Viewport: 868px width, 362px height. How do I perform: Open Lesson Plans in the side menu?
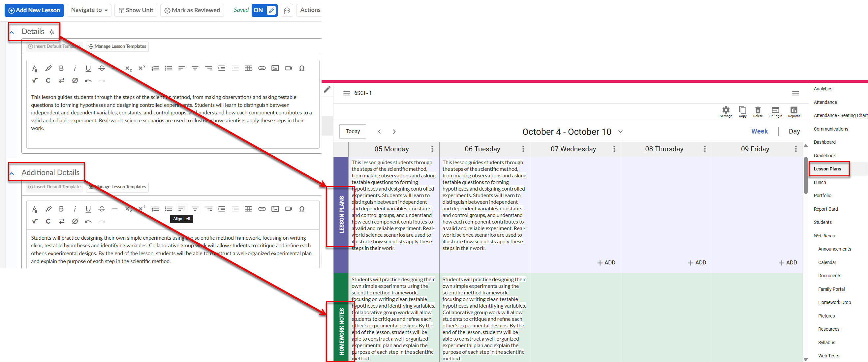click(x=827, y=169)
